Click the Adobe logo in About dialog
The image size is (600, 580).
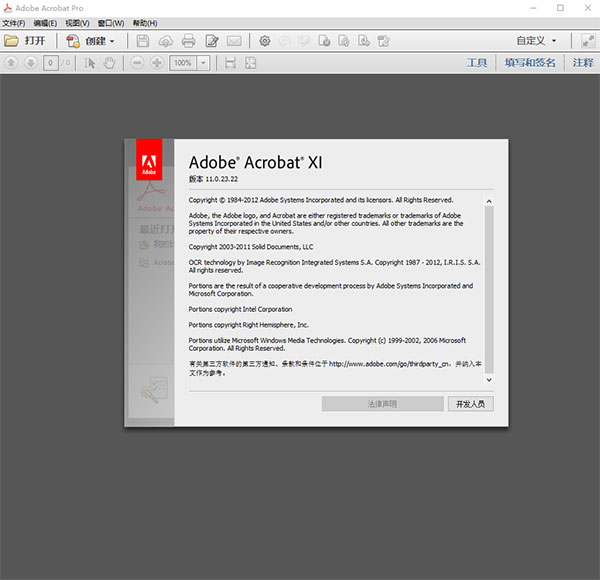(149, 160)
